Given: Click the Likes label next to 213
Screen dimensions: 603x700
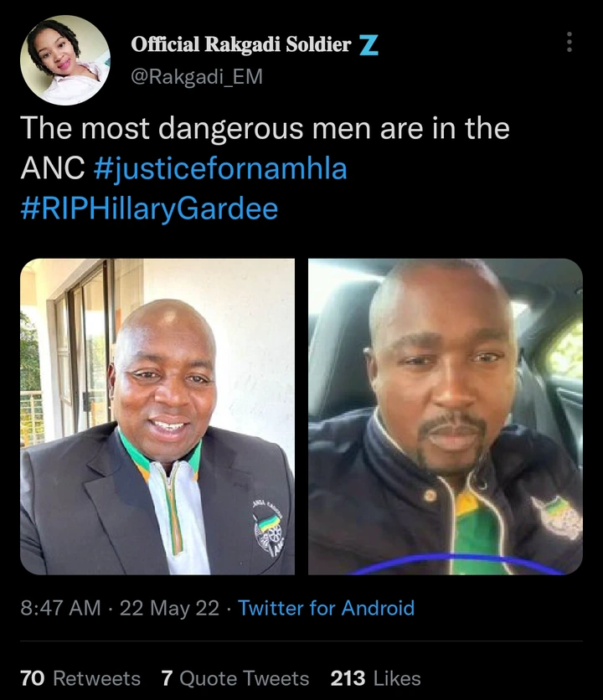Looking at the screenshot, I should 397,678.
